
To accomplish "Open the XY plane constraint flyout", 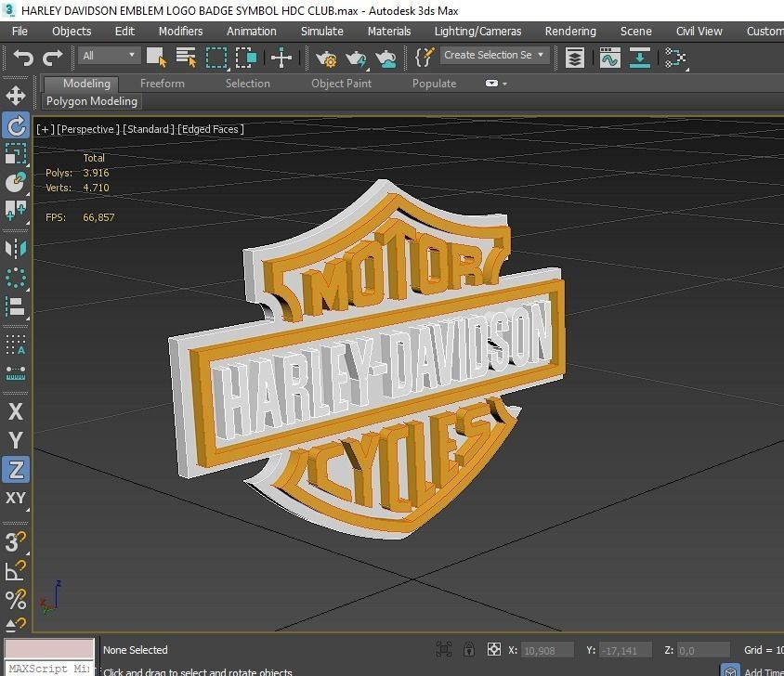I will 16,498.
